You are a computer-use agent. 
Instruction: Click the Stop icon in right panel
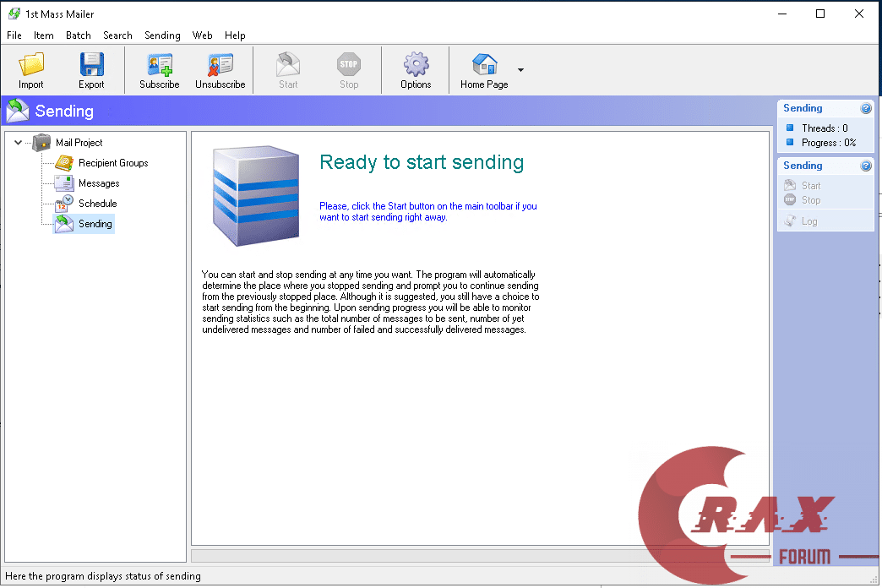[790, 199]
